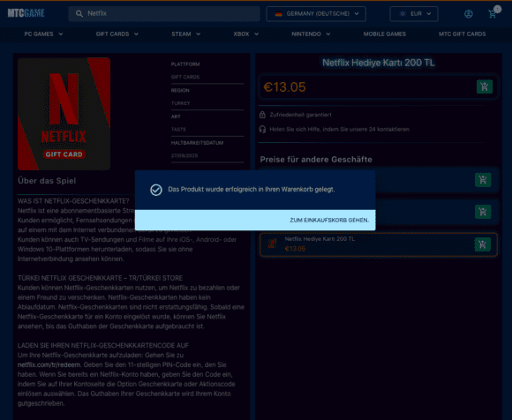Click the EUR currency symbol icon
The image size is (512, 420).
coord(403,14)
